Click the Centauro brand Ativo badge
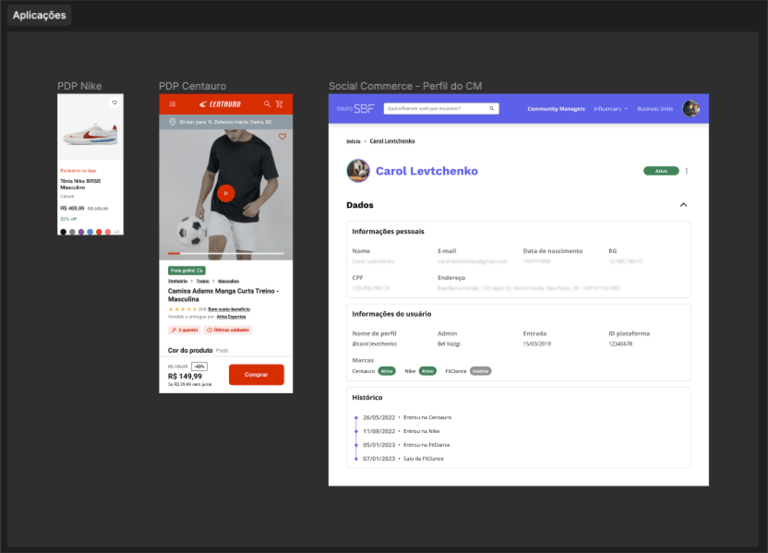This screenshot has height=553, width=768. (387, 371)
